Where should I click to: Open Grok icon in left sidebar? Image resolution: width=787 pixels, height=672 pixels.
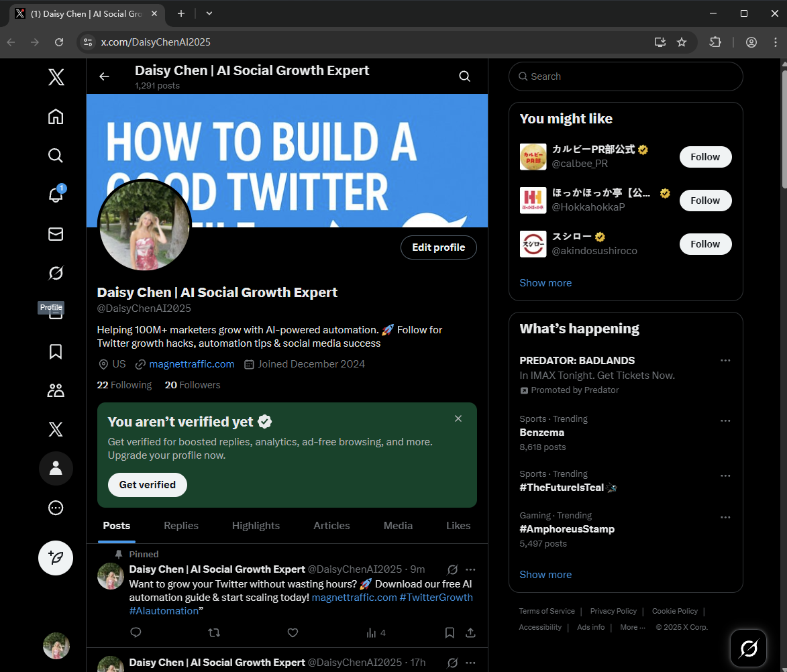(56, 273)
